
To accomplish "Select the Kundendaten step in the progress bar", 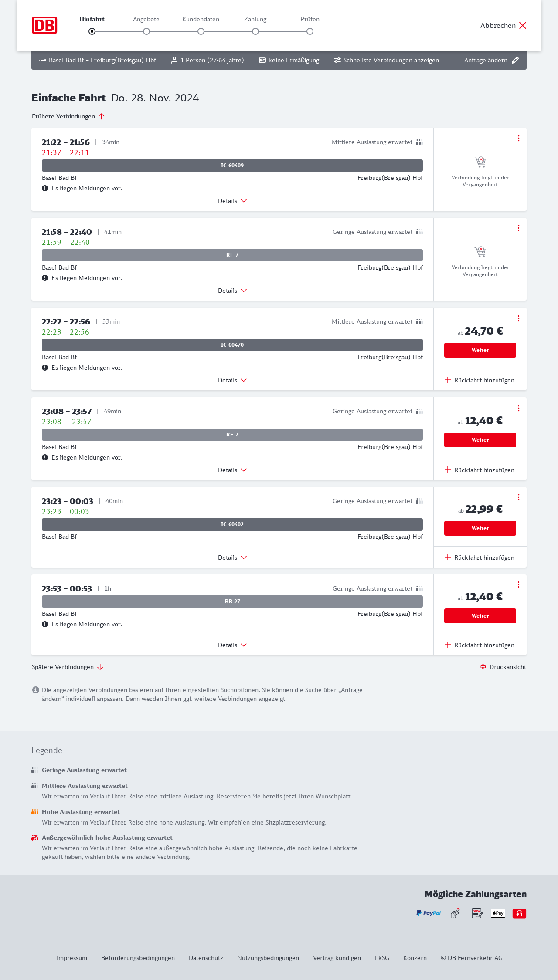I will point(201,31).
